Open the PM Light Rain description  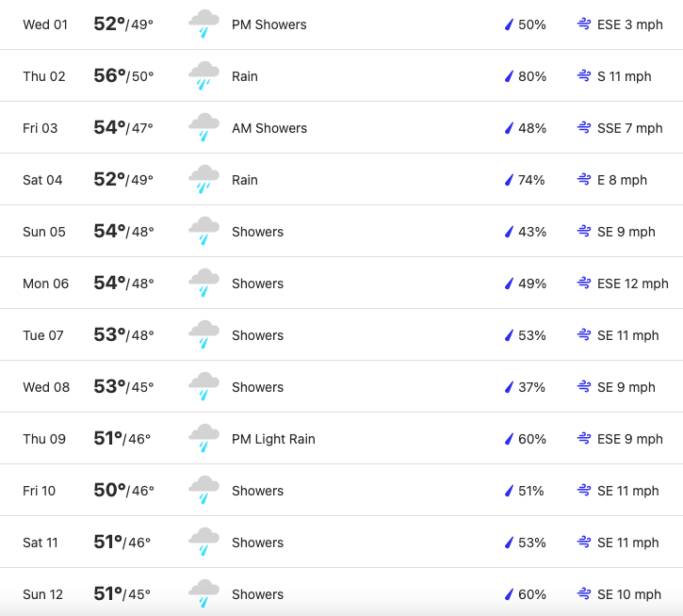tap(273, 439)
